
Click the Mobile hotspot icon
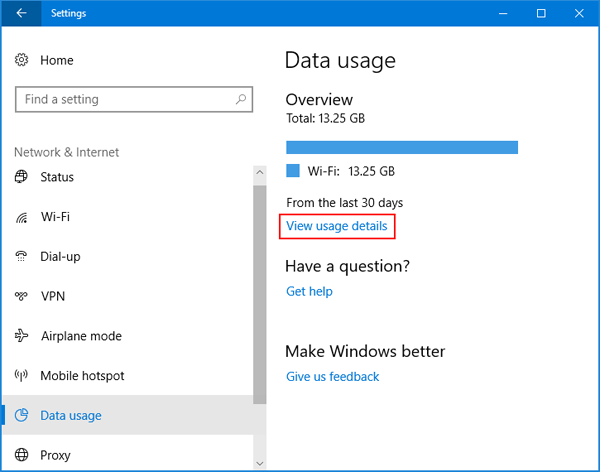click(22, 376)
